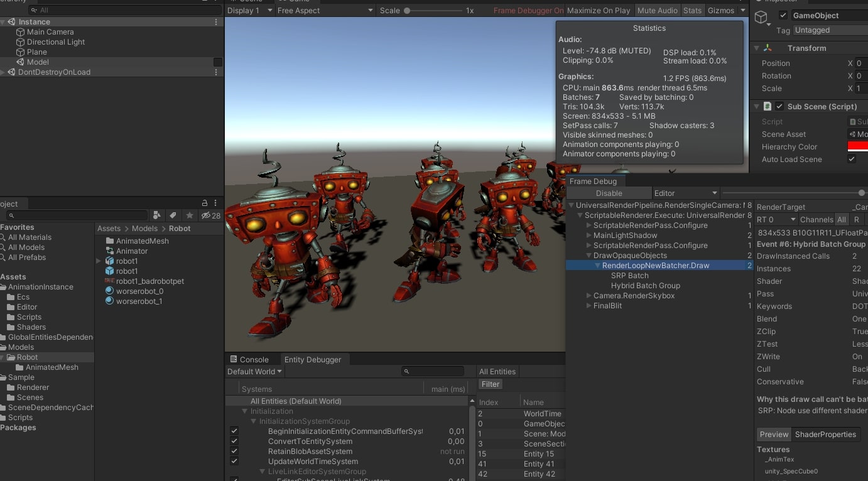Viewport: 868px width, 481px height.
Task: Click Search by Type icon in Project
Action: pos(156,215)
